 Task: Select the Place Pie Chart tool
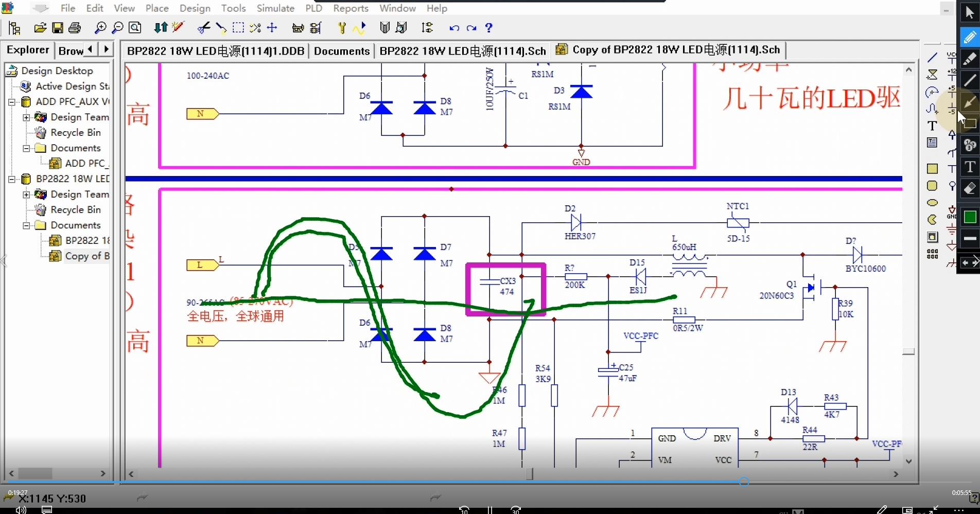point(932,220)
